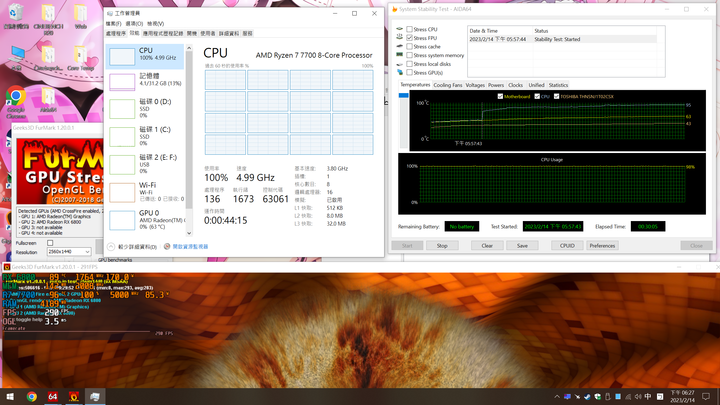Open Steam tray icon
Image resolution: width=720 pixels, height=405 pixels.
(x=587, y=397)
